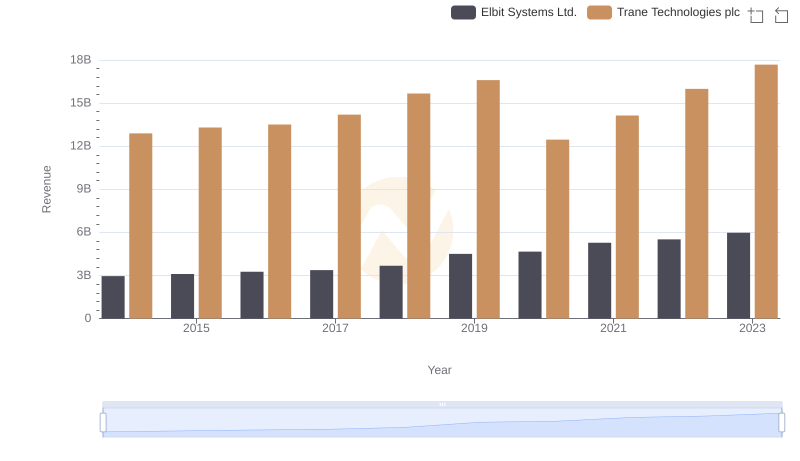Screen dimensions: 800x461
Task: Click Elbit Systems bar for 2021
Action: [x=599, y=280]
